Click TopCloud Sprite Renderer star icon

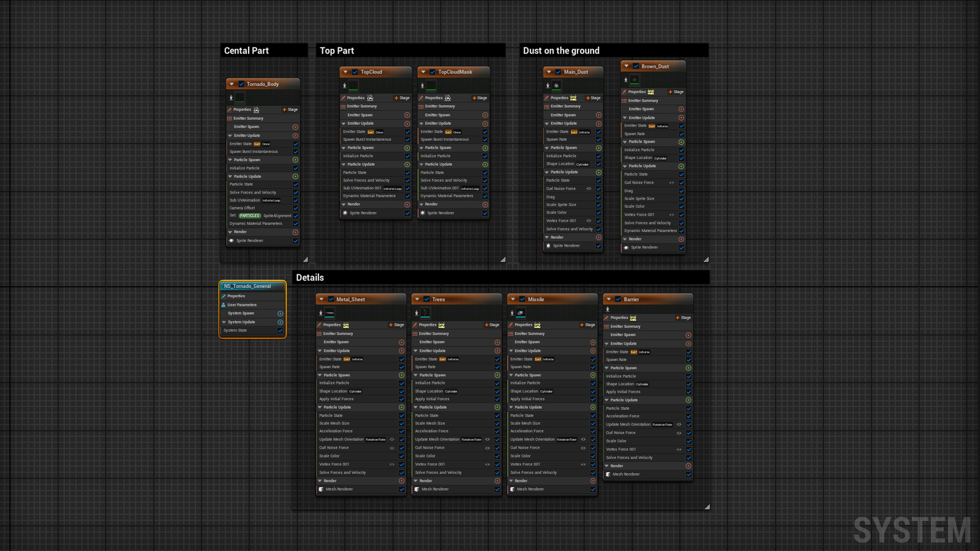click(345, 213)
